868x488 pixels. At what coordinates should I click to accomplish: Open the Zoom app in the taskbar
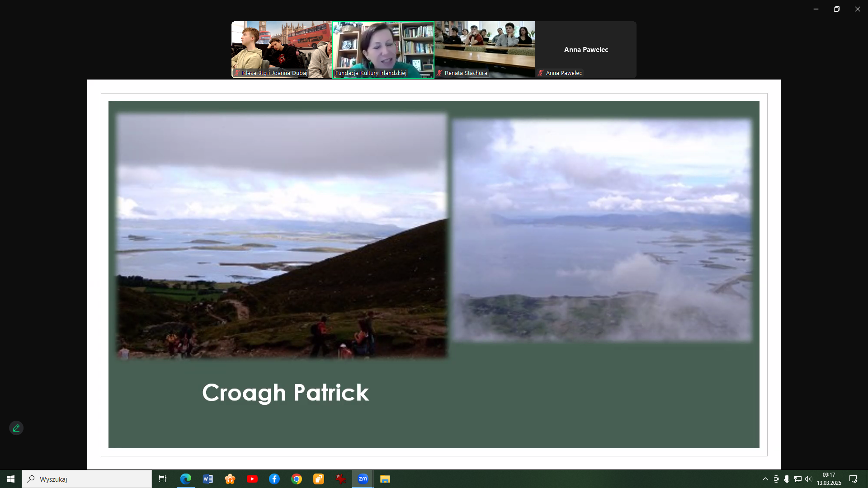[x=363, y=479]
